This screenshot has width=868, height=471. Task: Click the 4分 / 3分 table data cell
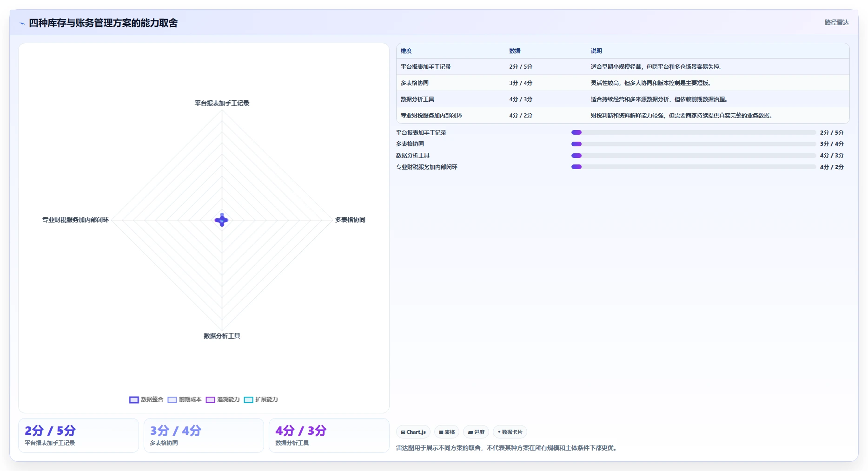[x=521, y=99]
